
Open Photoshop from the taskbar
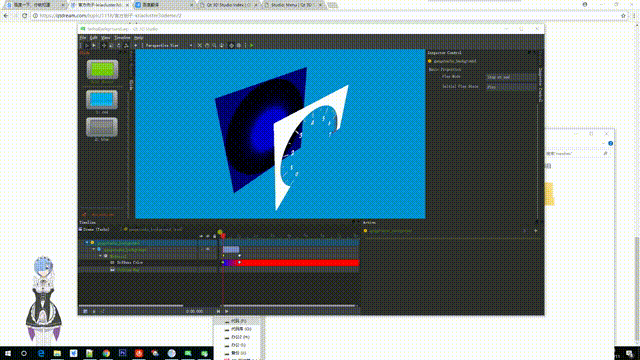tap(122, 353)
